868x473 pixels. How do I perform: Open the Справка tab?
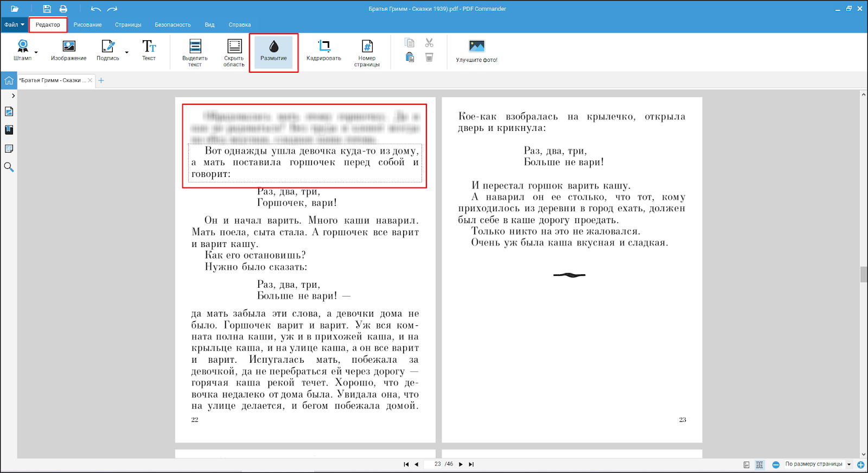coord(239,24)
